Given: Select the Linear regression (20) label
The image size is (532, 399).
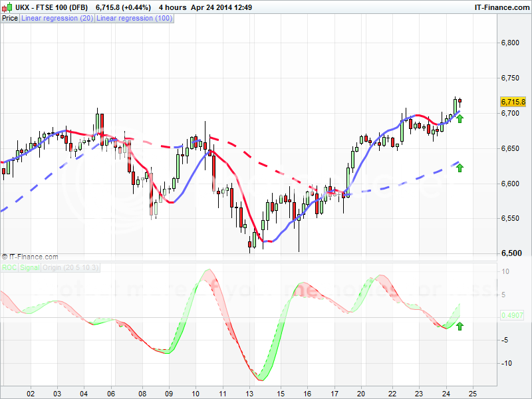Looking at the screenshot, I should point(57,19).
